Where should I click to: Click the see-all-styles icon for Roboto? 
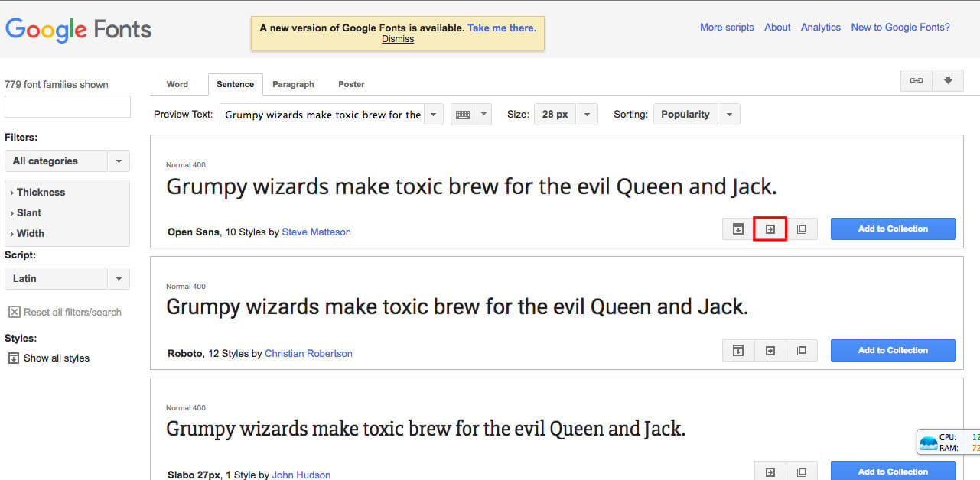click(738, 351)
